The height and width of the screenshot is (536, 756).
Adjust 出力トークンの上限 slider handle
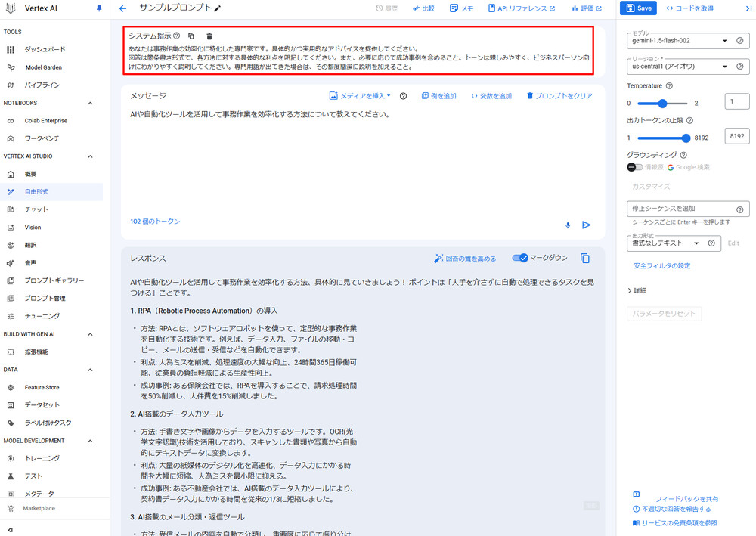686,138
